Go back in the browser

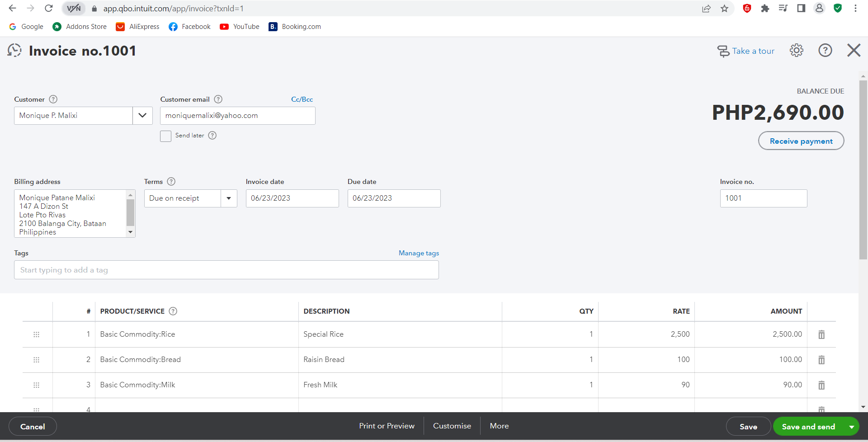pos(12,8)
